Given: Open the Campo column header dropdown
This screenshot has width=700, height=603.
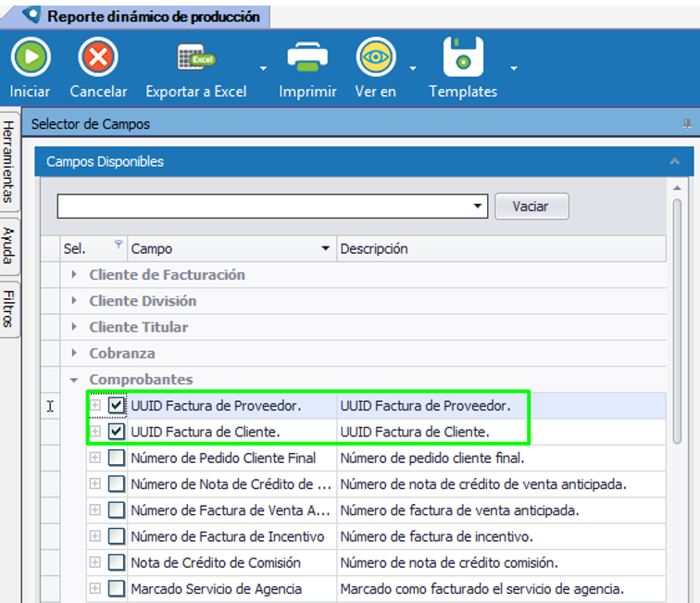Looking at the screenshot, I should click(325, 249).
